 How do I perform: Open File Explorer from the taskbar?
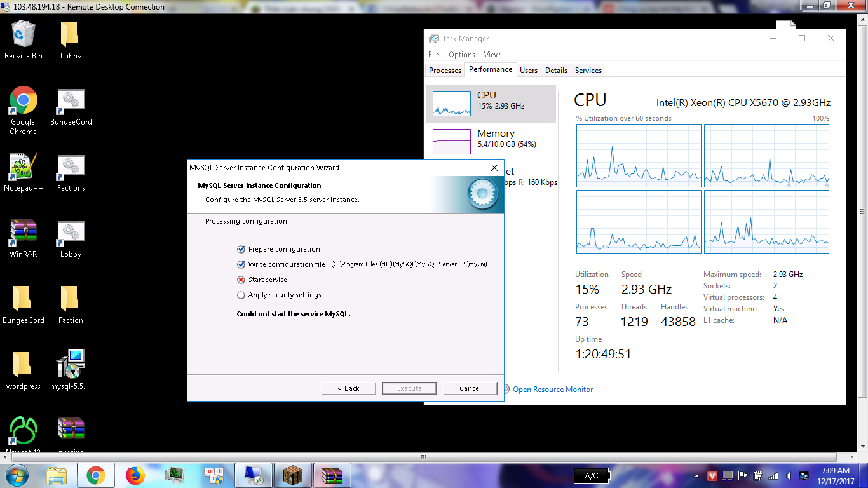pos(57,475)
